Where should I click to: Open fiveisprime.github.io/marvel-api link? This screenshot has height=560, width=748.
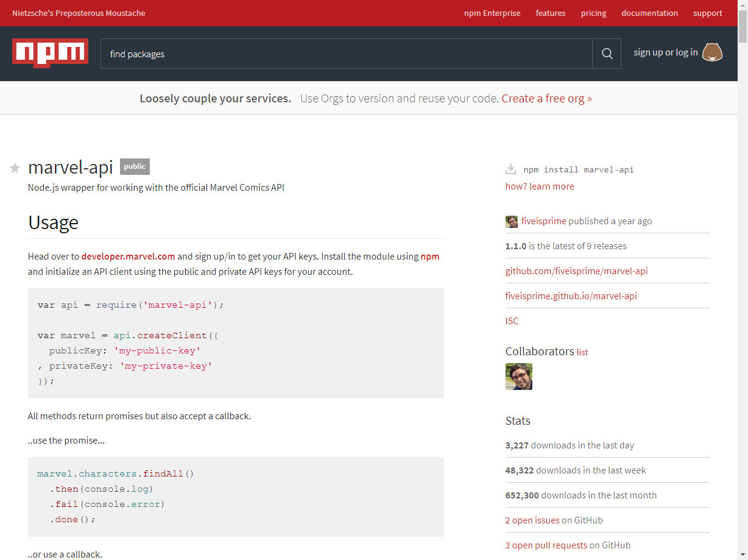pos(571,296)
